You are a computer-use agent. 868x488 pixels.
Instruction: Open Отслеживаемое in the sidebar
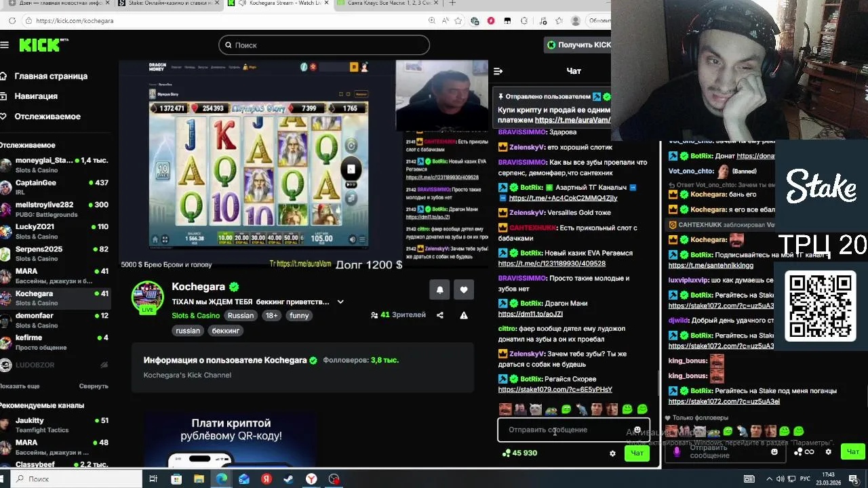click(x=41, y=117)
